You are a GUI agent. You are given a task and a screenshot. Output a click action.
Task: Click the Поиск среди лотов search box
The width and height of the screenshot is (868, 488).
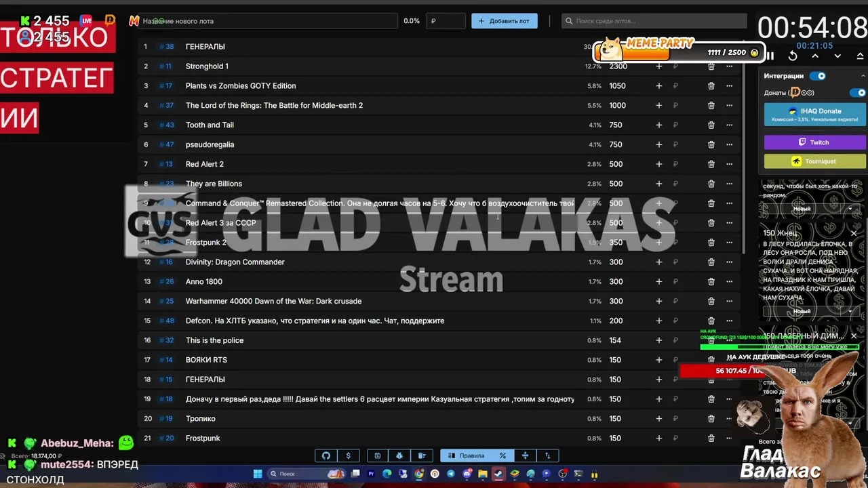[654, 21]
